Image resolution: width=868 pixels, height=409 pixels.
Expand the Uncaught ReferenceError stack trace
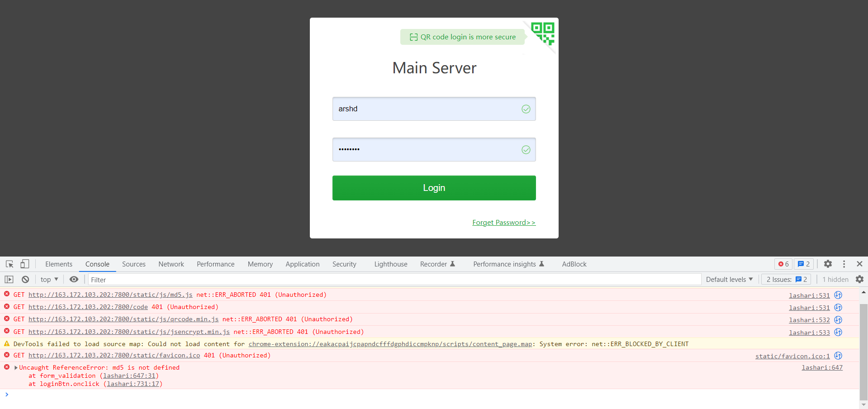point(16,368)
